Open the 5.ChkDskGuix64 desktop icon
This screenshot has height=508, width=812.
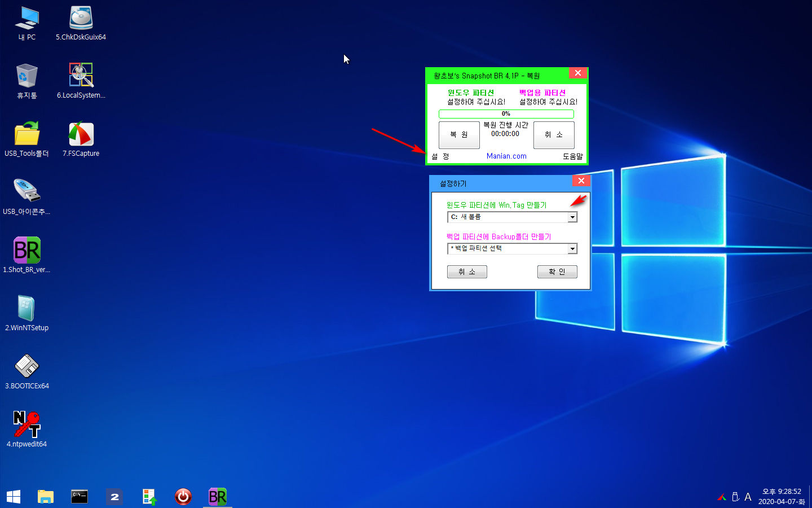pyautogui.click(x=81, y=24)
